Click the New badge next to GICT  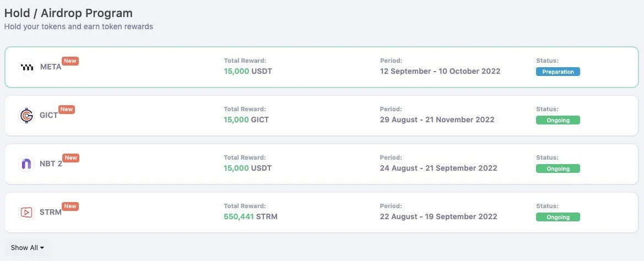point(67,110)
